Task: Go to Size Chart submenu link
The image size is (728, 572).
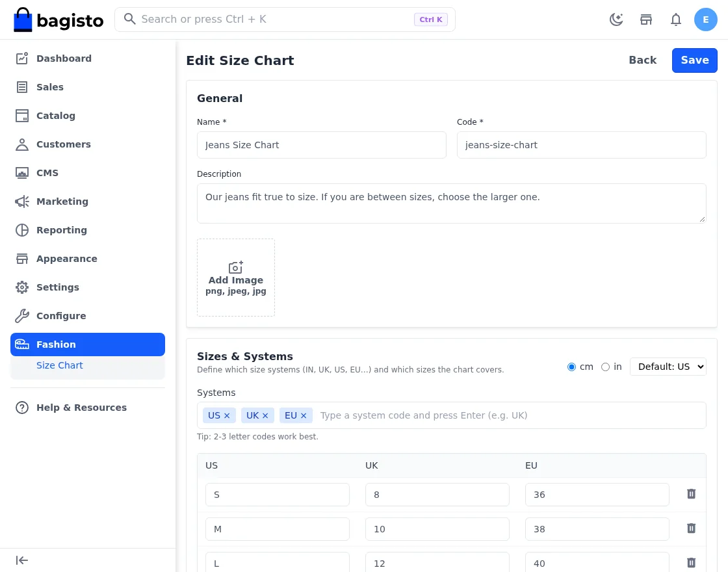Action: [59, 365]
